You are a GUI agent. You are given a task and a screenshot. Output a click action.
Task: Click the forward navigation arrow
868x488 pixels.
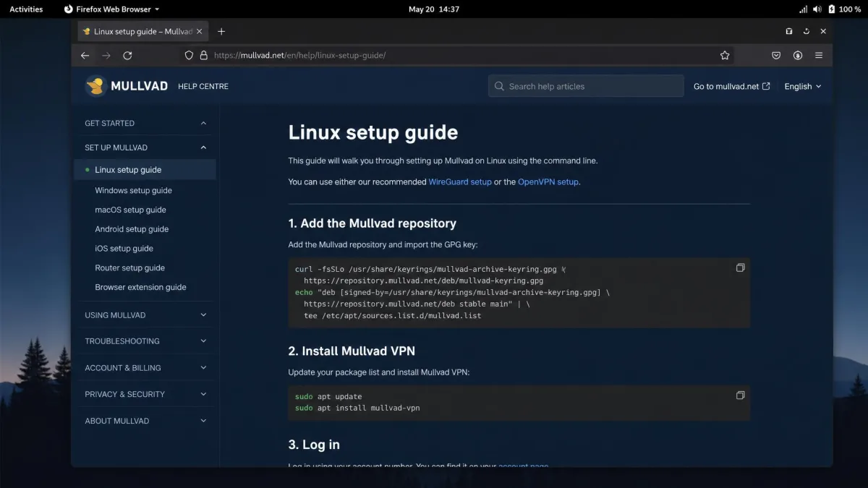[x=106, y=55]
